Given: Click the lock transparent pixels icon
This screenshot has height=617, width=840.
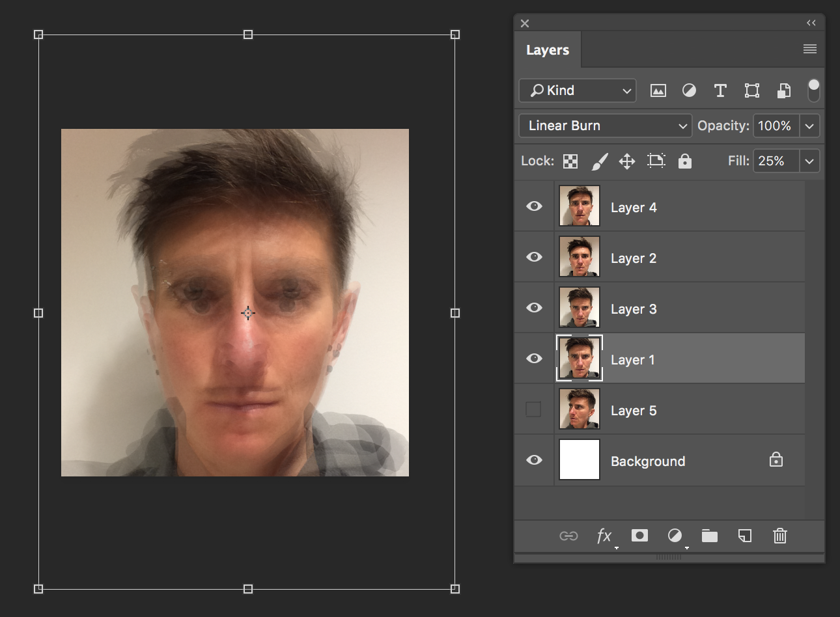Looking at the screenshot, I should pyautogui.click(x=570, y=161).
